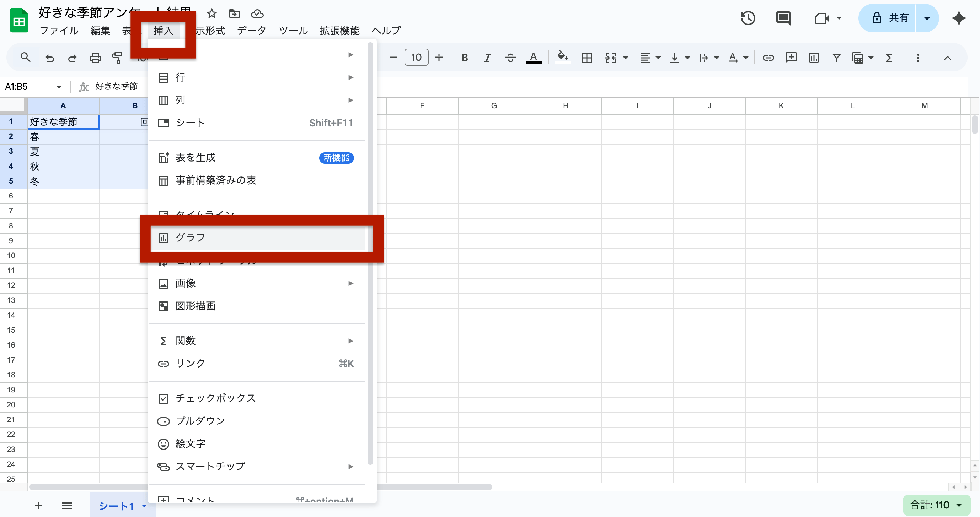Open the fill color picker
This screenshot has width=980, height=517.
563,58
